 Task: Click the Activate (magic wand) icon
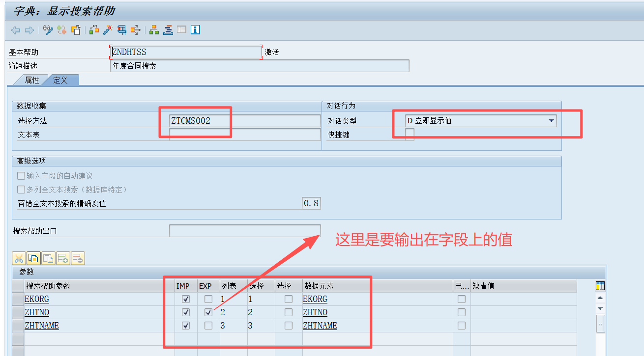click(x=108, y=30)
